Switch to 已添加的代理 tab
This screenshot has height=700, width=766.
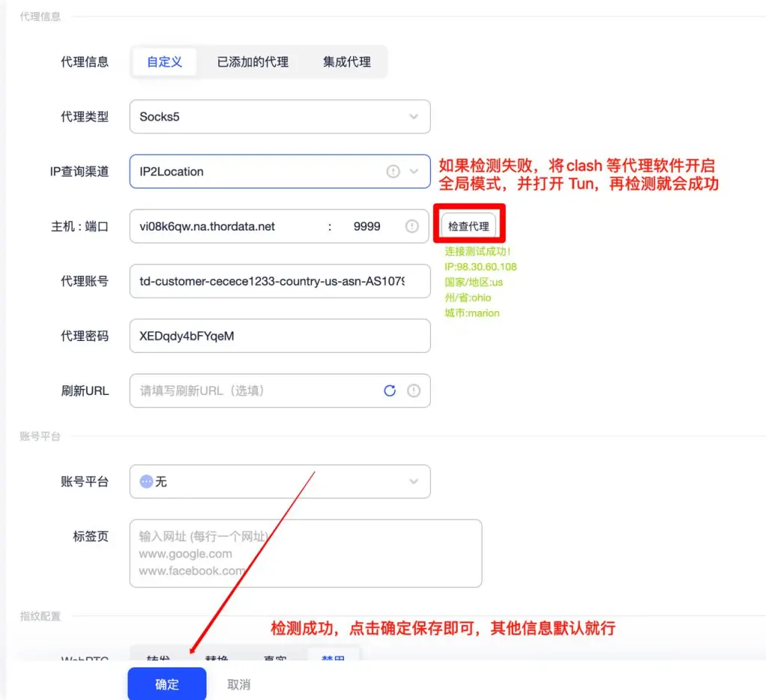coord(253,62)
